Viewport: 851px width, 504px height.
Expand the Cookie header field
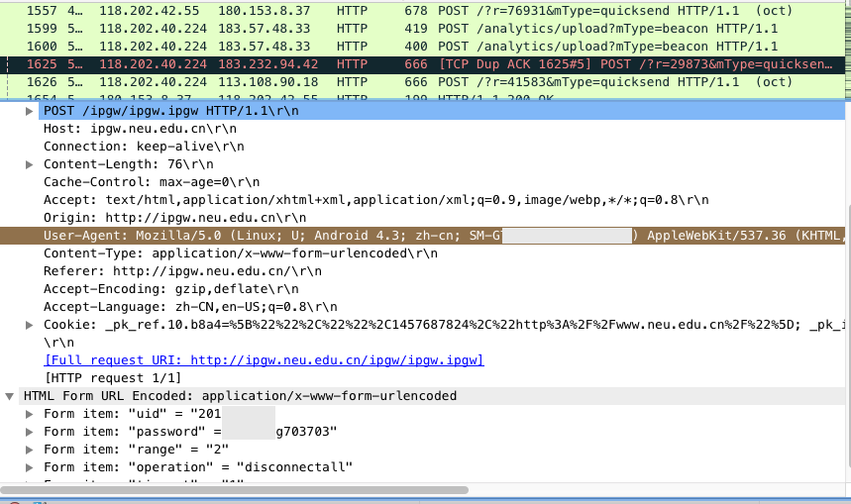tap(30, 325)
